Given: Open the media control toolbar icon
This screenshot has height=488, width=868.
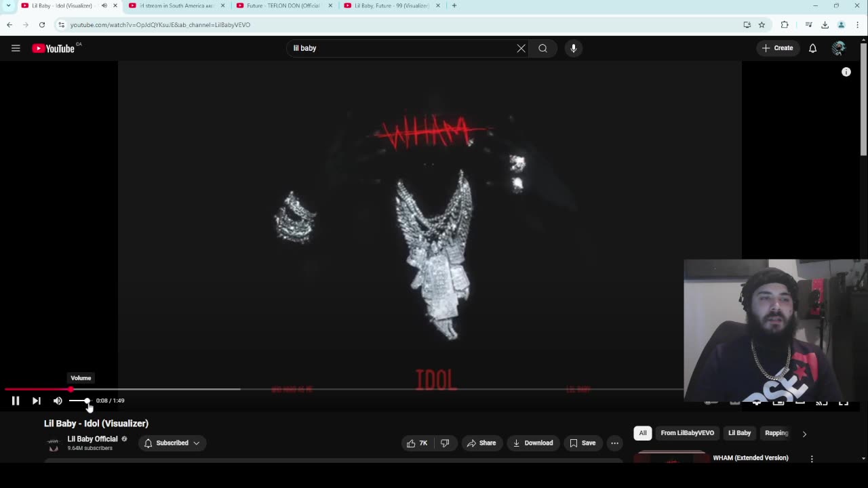Looking at the screenshot, I should (808, 24).
